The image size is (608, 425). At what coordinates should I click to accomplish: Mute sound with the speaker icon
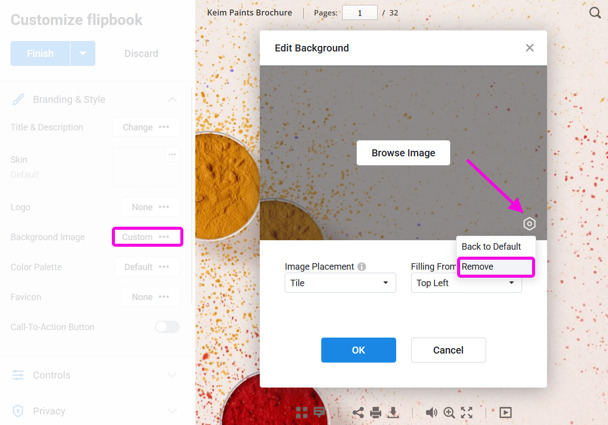[431, 413]
